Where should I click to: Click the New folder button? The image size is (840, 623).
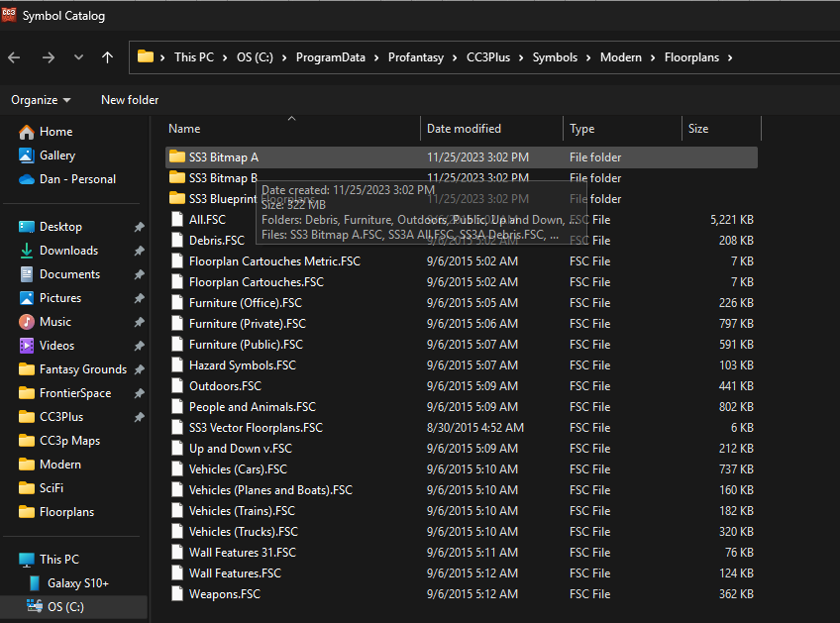click(130, 100)
